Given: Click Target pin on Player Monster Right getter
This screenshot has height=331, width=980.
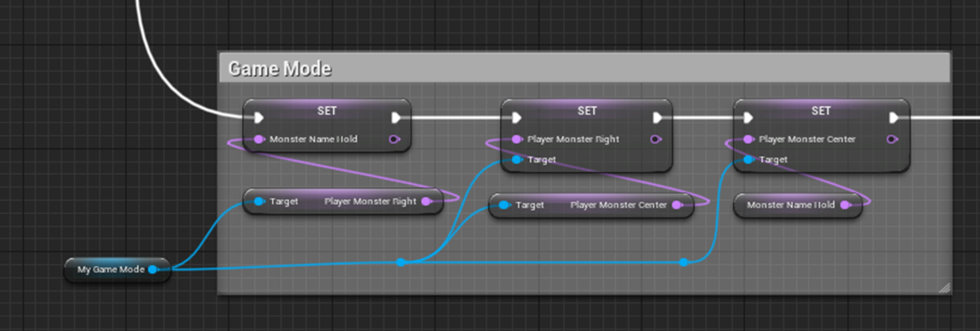Looking at the screenshot, I should 259,201.
